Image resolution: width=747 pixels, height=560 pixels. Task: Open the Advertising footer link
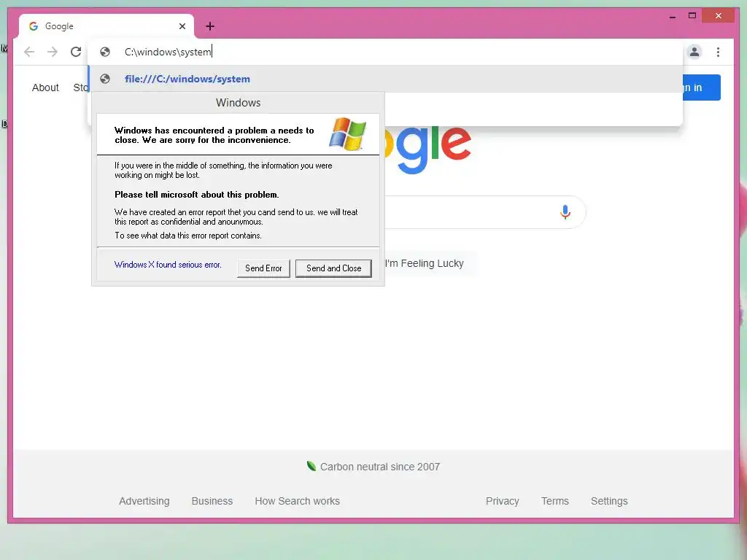coord(144,501)
